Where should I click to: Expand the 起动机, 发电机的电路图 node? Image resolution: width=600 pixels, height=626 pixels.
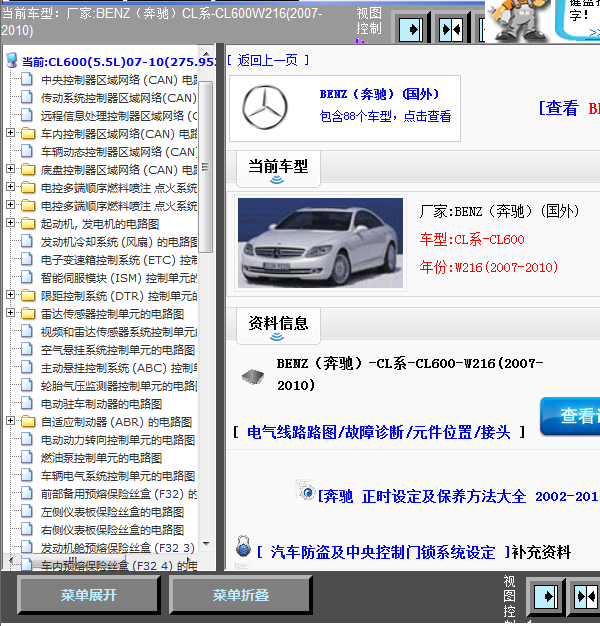(11, 222)
